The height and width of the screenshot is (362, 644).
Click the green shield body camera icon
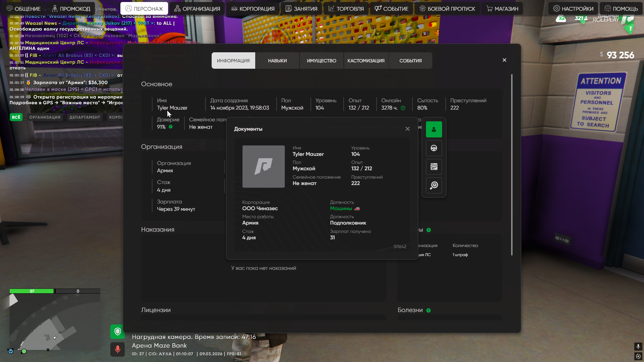click(x=117, y=331)
